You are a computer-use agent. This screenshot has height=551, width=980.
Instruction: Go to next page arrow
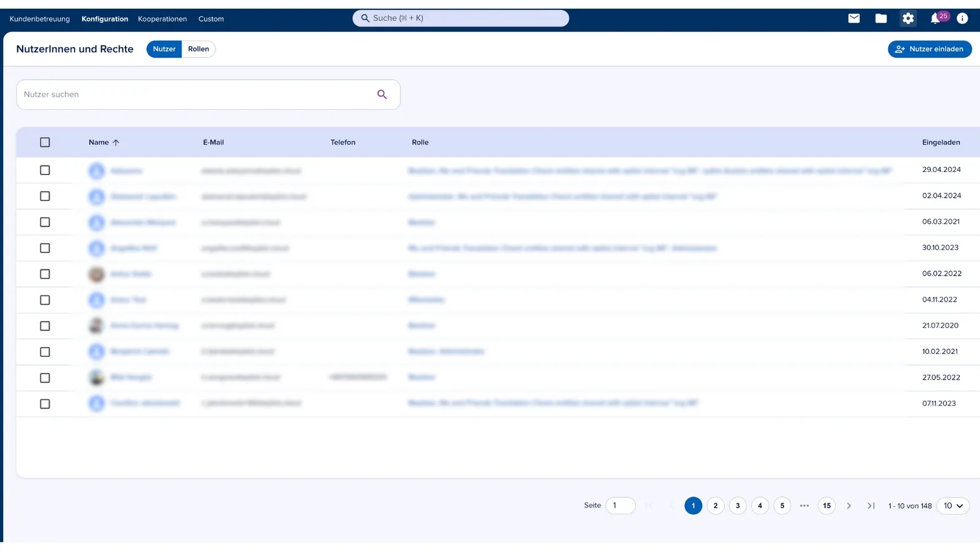(x=848, y=506)
